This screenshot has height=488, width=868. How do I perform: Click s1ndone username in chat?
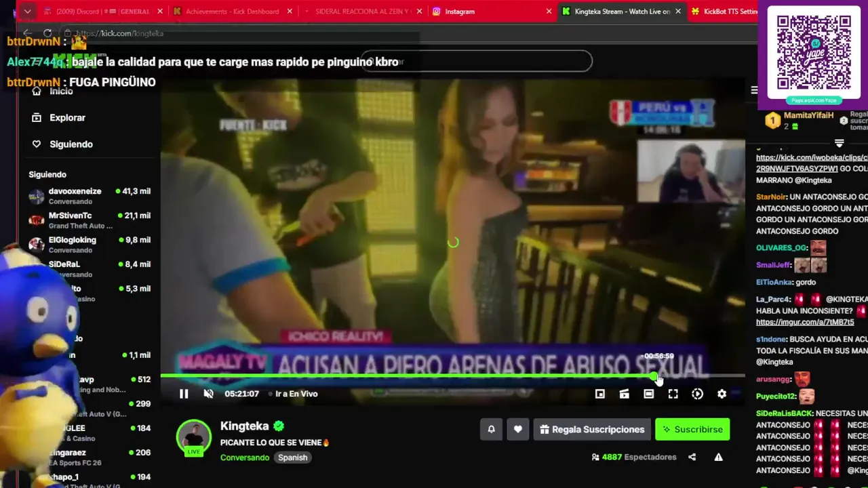pyautogui.click(x=772, y=340)
